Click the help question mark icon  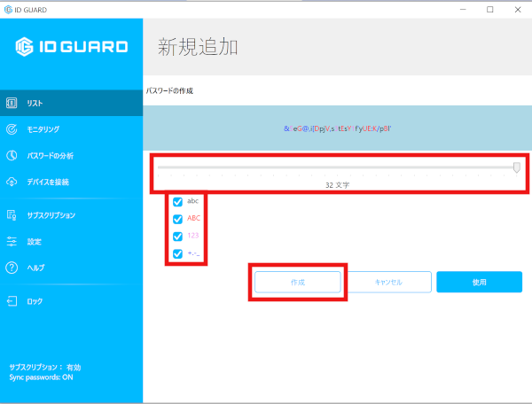(x=12, y=268)
